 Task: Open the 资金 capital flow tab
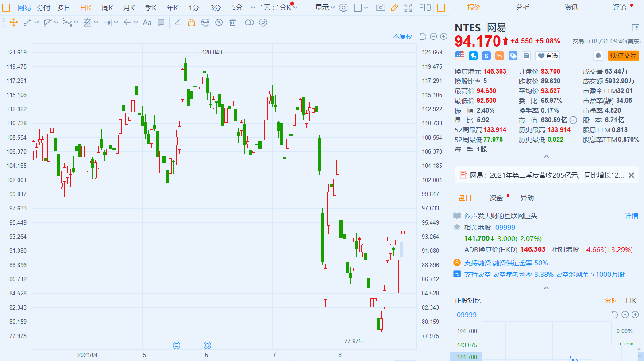coord(496,198)
